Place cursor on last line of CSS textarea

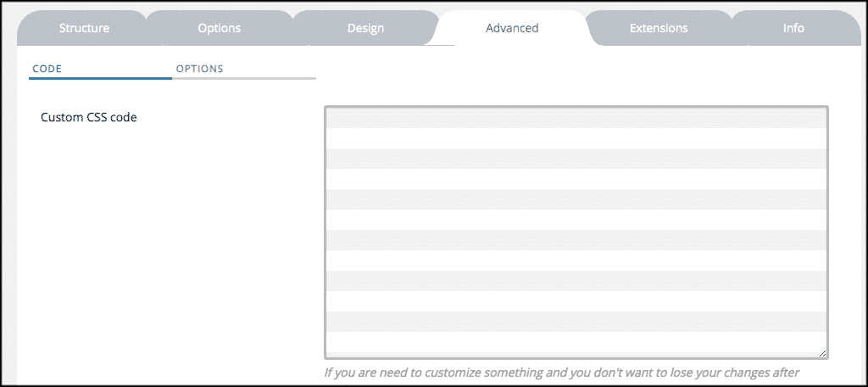click(x=576, y=342)
